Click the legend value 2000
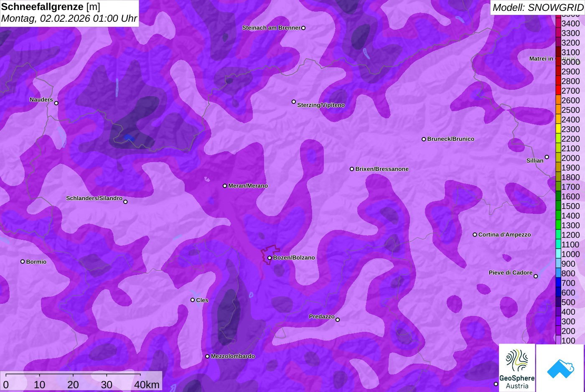 point(571,158)
